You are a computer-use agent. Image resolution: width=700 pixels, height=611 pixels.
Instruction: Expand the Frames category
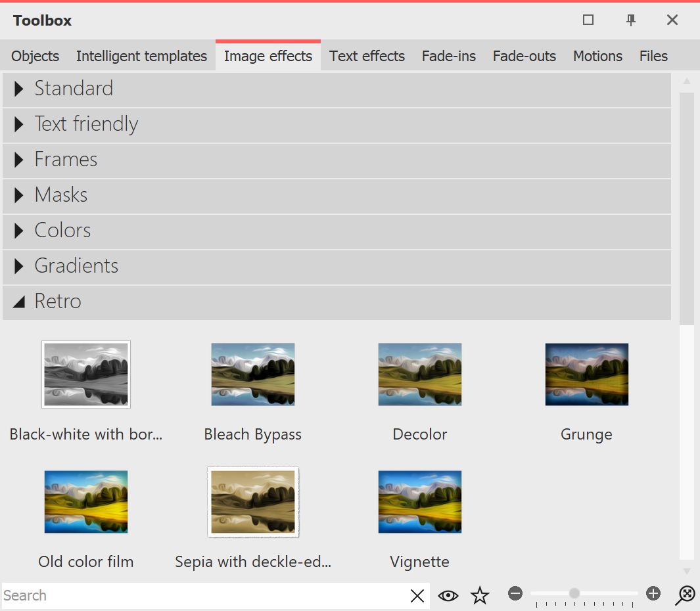(x=65, y=159)
